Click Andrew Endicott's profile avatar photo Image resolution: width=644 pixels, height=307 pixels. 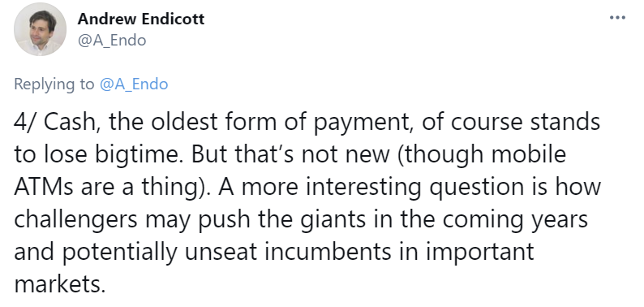(x=40, y=29)
